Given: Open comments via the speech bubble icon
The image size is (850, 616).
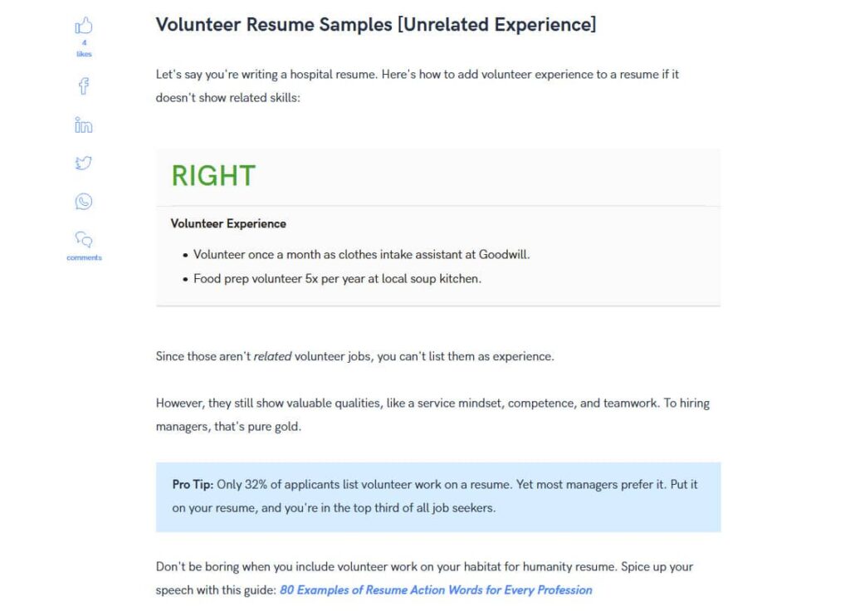Looking at the screenshot, I should pos(84,240).
